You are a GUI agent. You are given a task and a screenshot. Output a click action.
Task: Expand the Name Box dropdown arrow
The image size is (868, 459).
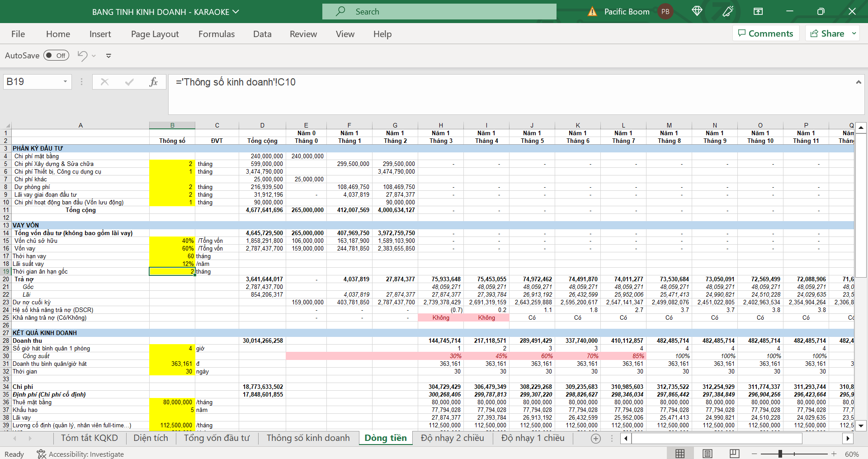click(x=65, y=82)
